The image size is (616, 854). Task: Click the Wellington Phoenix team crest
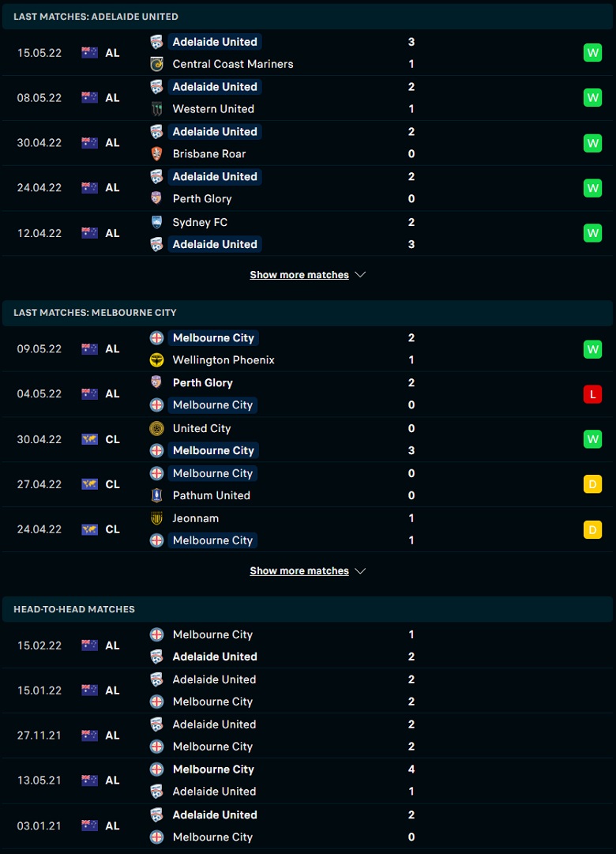156,360
